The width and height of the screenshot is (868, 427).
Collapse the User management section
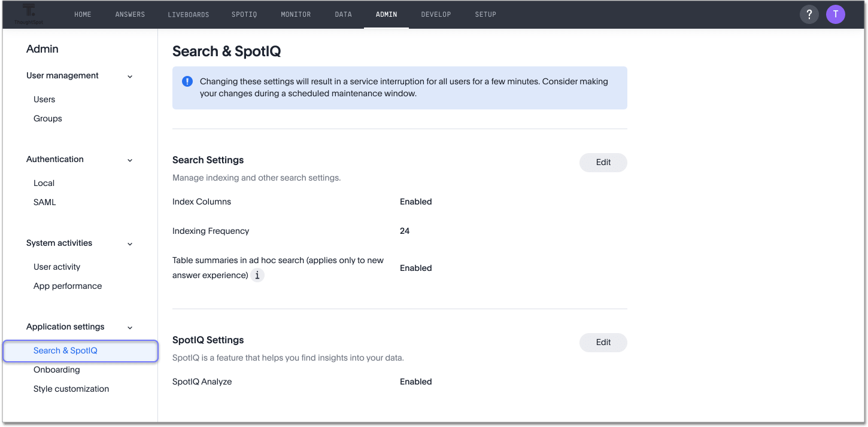coord(130,76)
